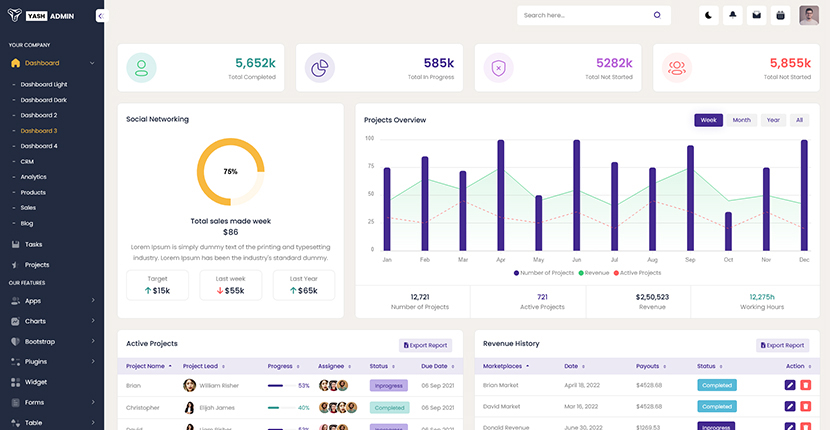The height and width of the screenshot is (430, 830).
Task: Click the Dashboard home icon in the sidebar
Action: point(15,63)
